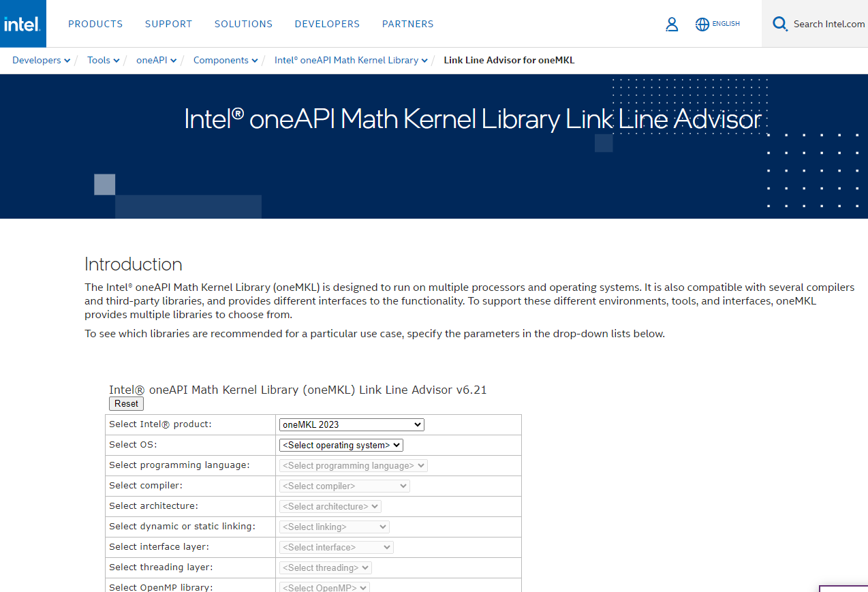Follow the Intel oneAPI Math Kernel Library breadcrumb link
The image size is (868, 592).
pos(346,60)
